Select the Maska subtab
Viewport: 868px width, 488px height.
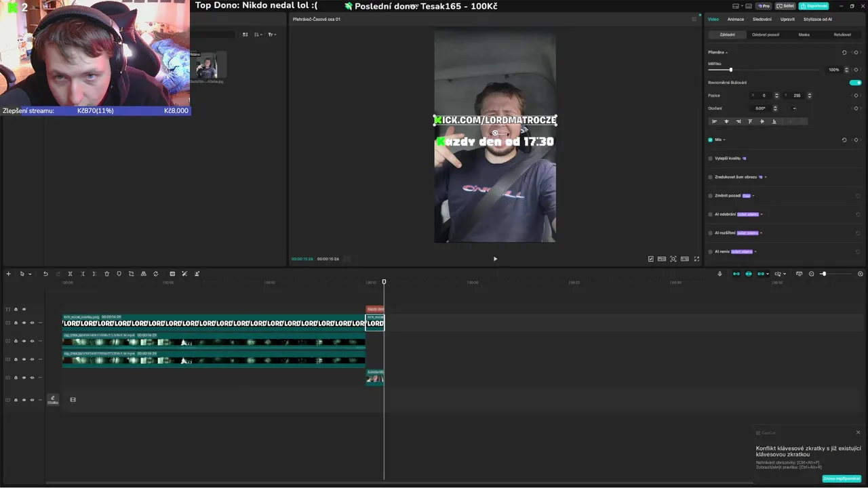point(804,35)
